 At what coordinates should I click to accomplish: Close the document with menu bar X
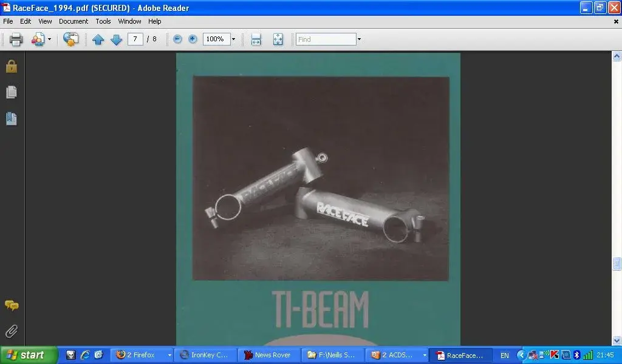click(616, 21)
